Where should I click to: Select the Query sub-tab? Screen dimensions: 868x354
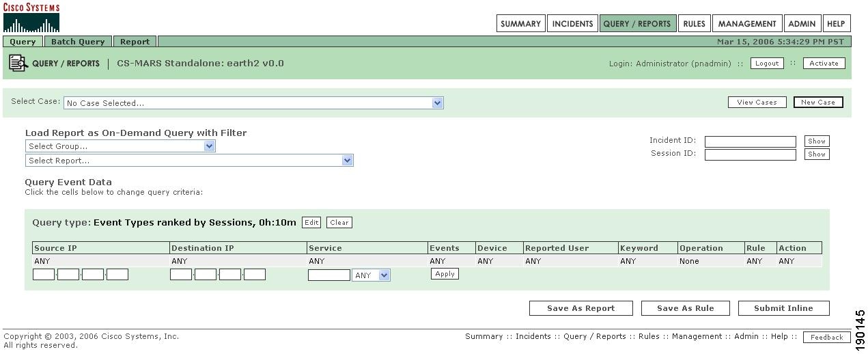pyautogui.click(x=23, y=42)
